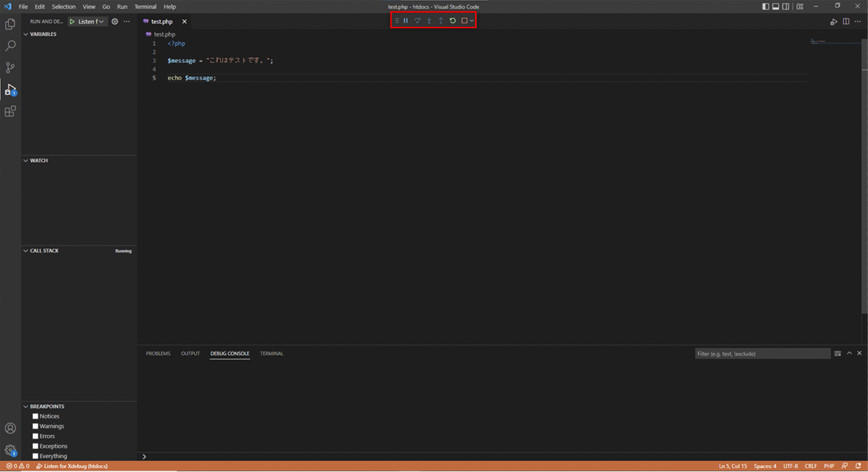Open the Go menu
Image resolution: width=868 pixels, height=472 pixels.
click(x=106, y=6)
